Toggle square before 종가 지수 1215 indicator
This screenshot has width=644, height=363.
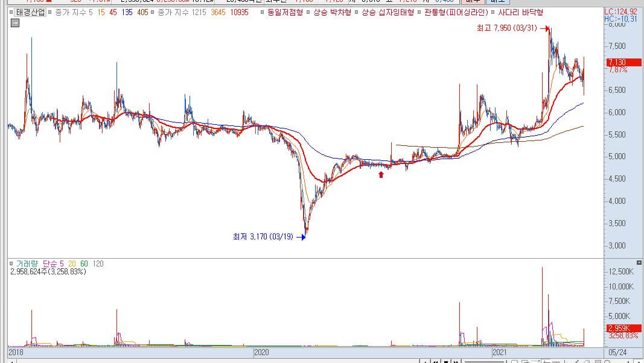153,12
